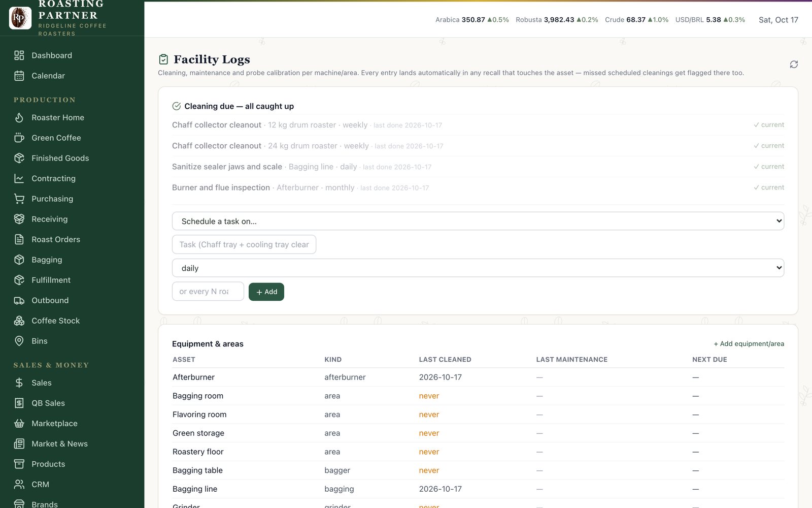Image resolution: width=812 pixels, height=508 pixels.
Task: Click the dollar icon beside Sales
Action: (x=19, y=383)
